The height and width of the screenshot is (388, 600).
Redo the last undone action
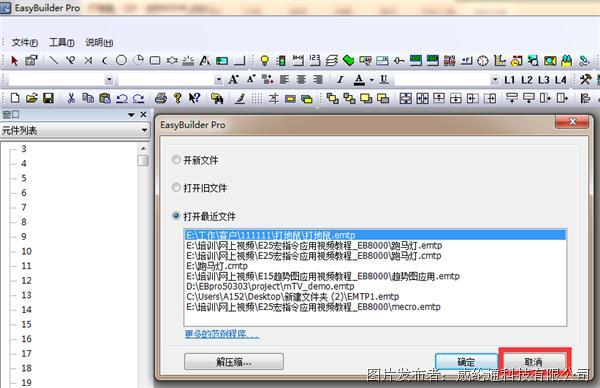point(138,98)
